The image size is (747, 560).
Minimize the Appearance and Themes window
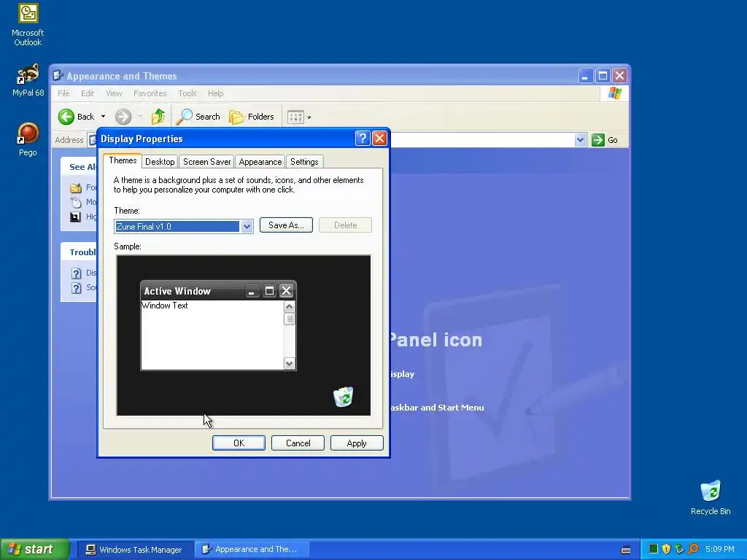pos(586,76)
